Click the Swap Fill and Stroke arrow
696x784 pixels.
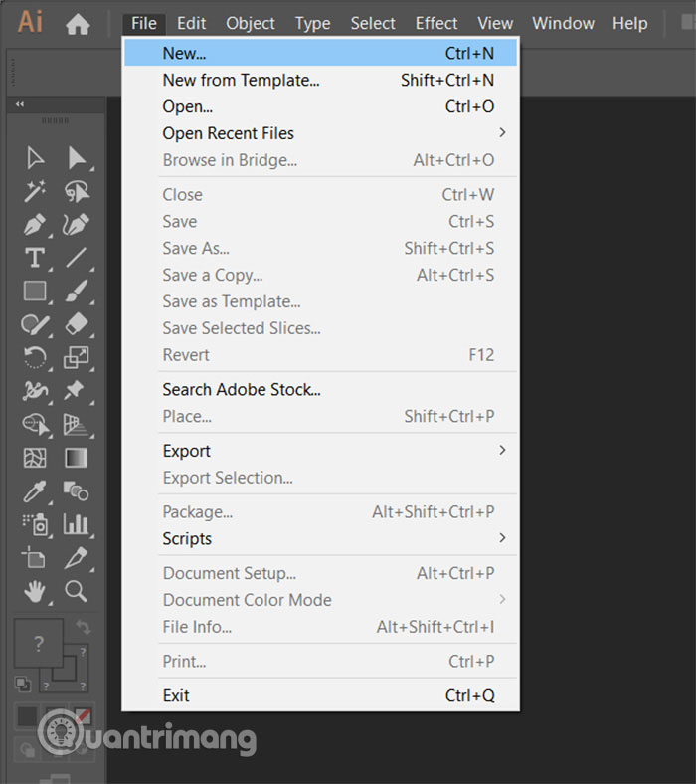(x=83, y=627)
